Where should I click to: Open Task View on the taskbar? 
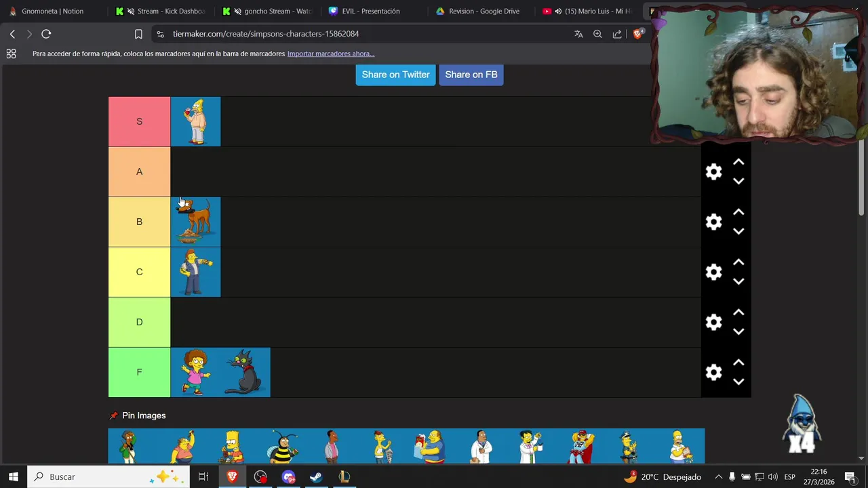[203, 476]
